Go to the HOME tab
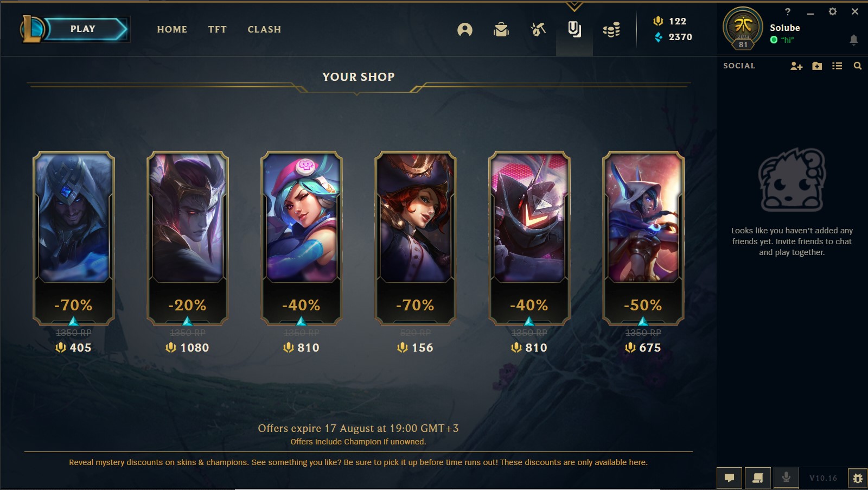 tap(172, 29)
